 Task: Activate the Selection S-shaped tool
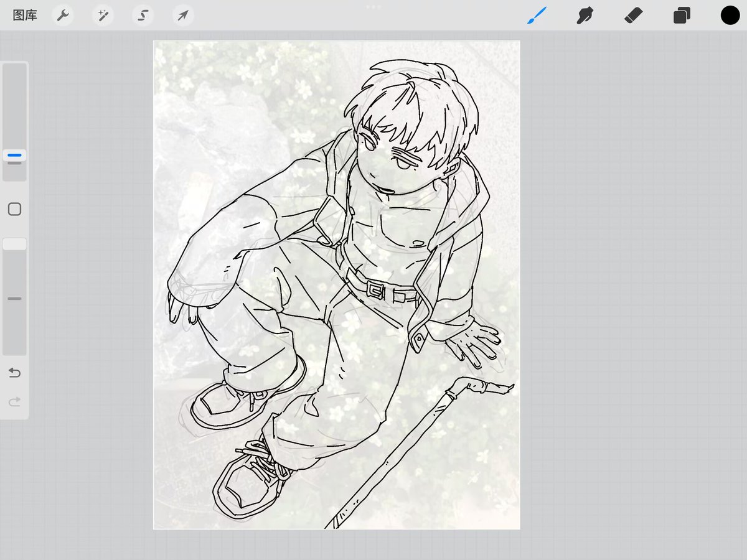tap(143, 16)
